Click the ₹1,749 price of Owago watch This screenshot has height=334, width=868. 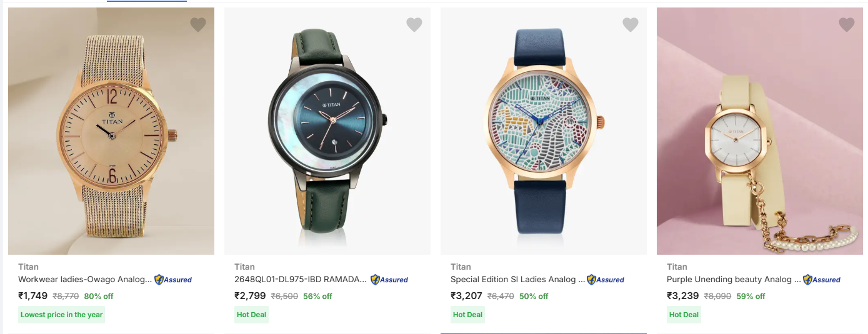(33, 296)
